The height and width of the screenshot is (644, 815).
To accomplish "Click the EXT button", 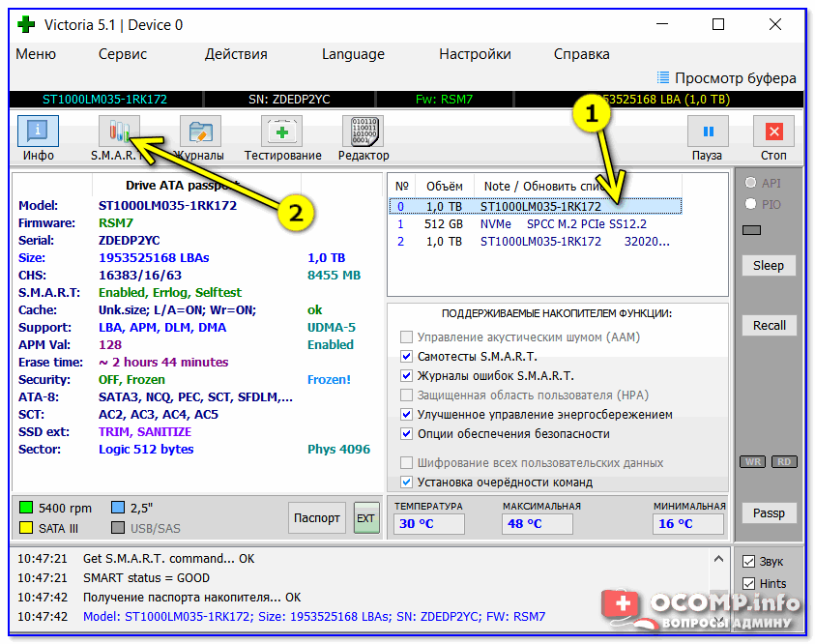I will (366, 518).
